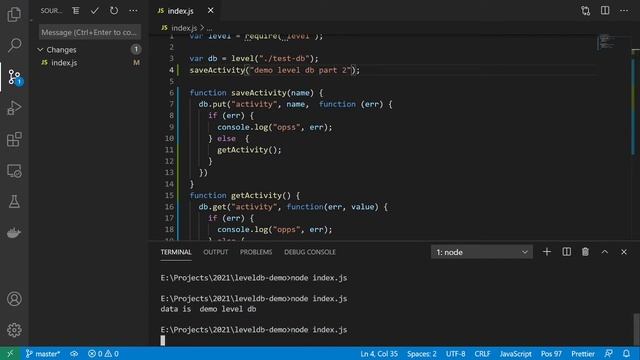
Task: Switch to the OUTPUT tab
Action: pyautogui.click(x=216, y=252)
